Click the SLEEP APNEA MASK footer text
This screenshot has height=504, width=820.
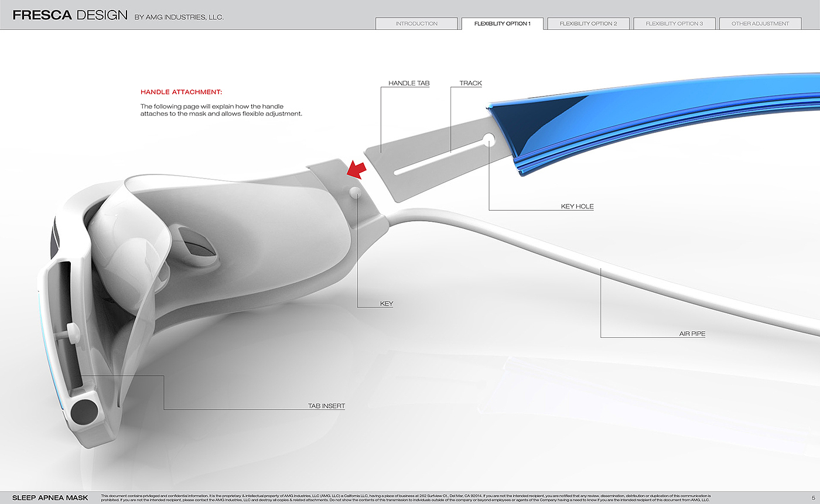coord(50,498)
